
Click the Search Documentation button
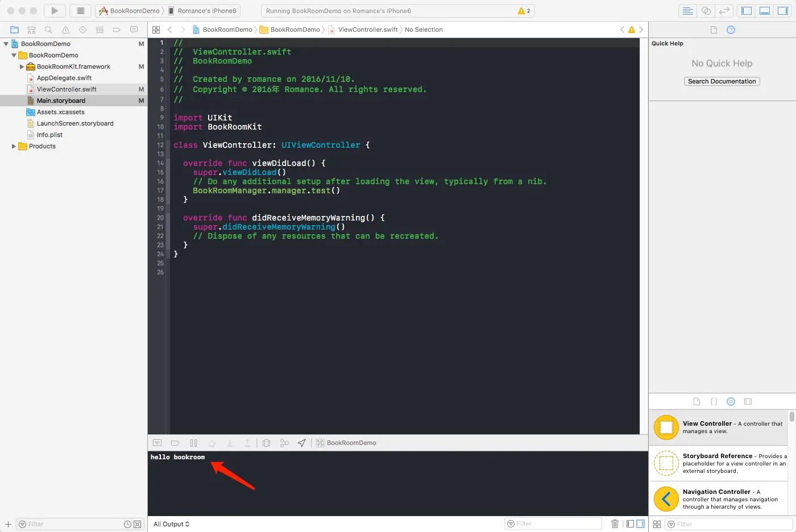click(x=722, y=81)
